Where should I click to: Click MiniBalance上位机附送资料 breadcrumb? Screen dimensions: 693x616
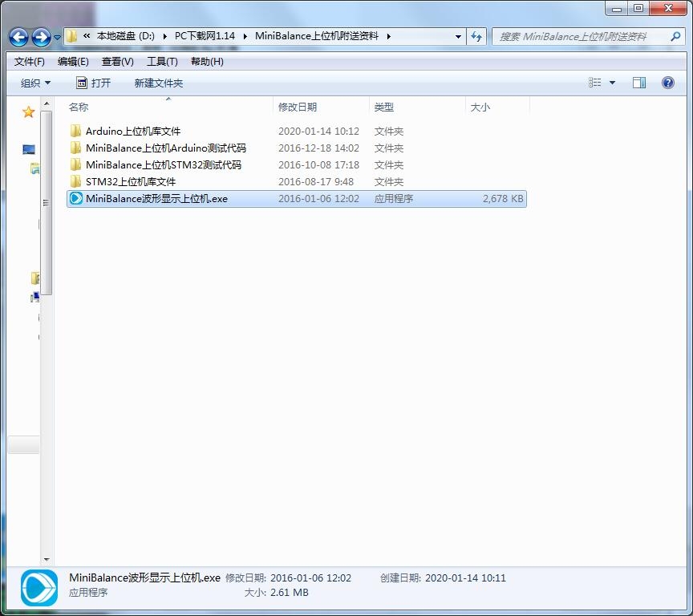click(317, 36)
